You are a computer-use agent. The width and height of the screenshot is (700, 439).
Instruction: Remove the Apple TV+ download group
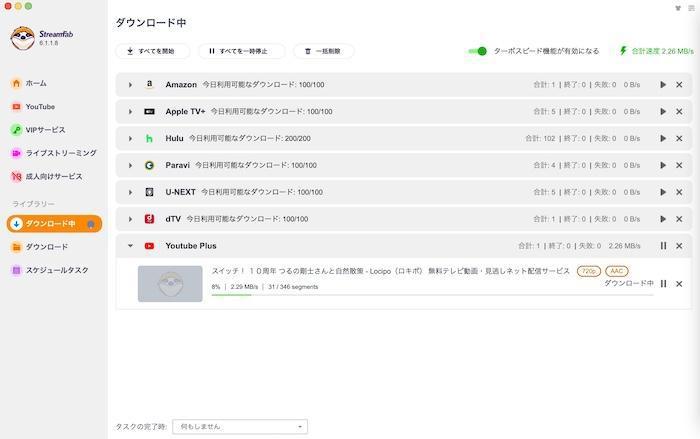(679, 112)
